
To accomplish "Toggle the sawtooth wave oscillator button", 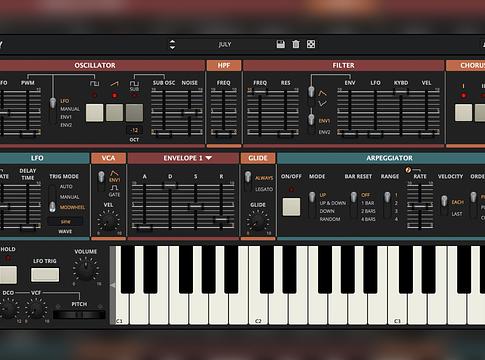I will tap(114, 113).
